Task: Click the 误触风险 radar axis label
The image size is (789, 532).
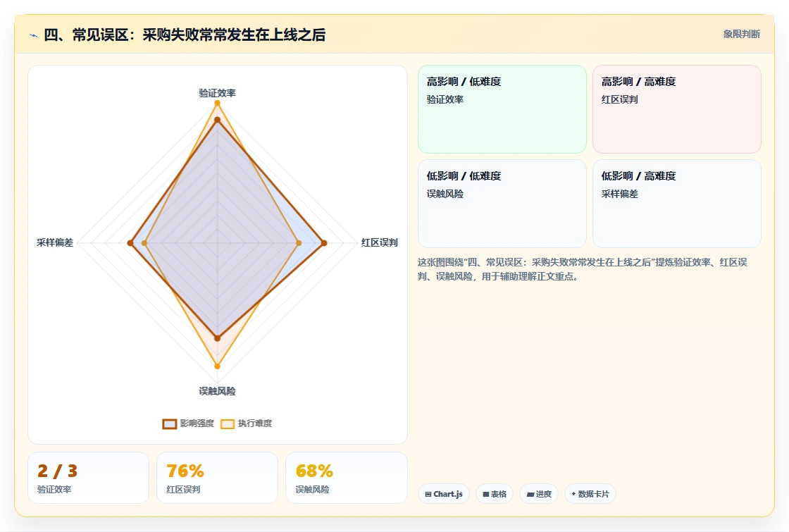Action: (217, 391)
